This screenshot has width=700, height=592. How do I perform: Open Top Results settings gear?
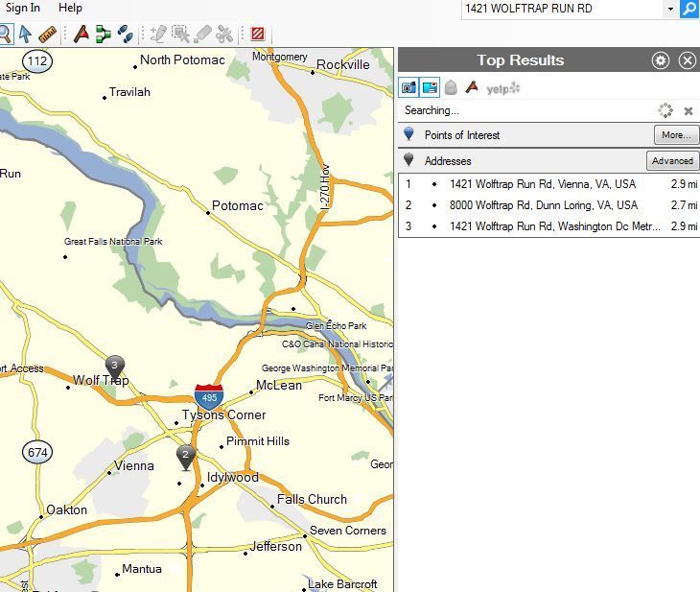[661, 60]
